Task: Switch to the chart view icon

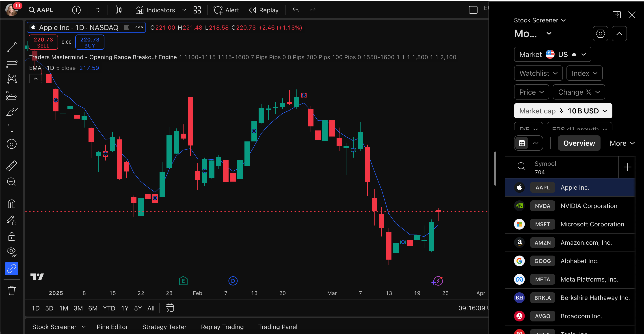Action: click(536, 143)
